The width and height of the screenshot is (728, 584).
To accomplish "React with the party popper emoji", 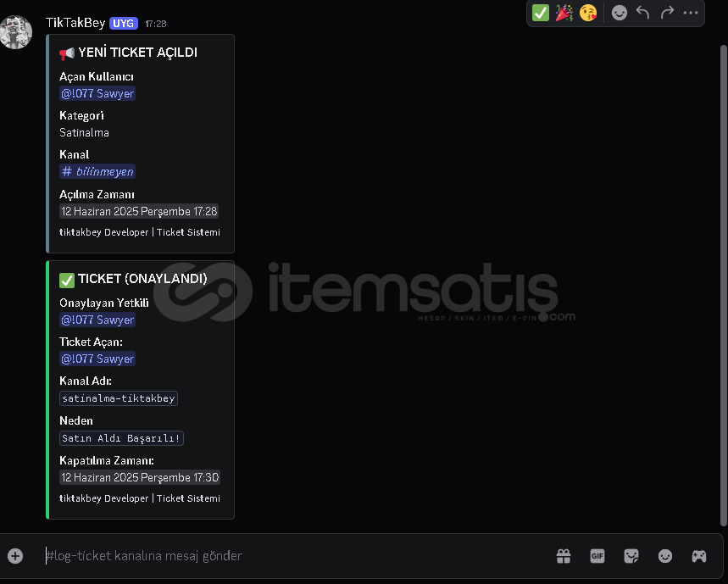I will [x=564, y=13].
